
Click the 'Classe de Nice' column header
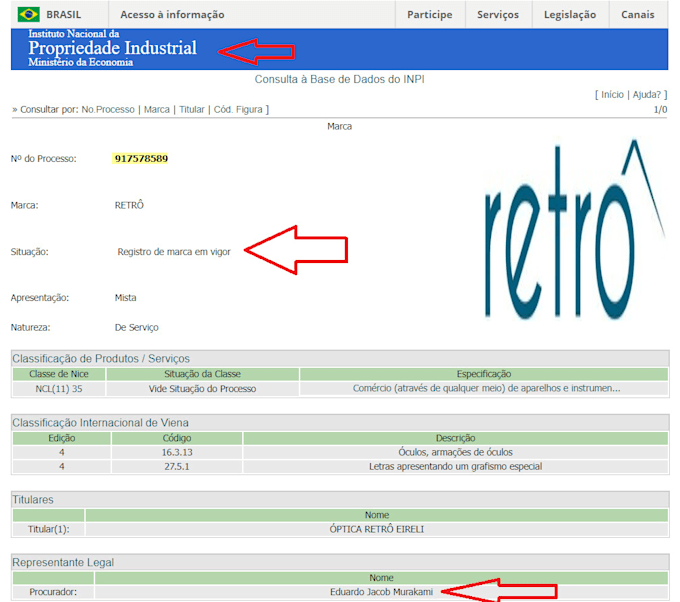pyautogui.click(x=59, y=374)
